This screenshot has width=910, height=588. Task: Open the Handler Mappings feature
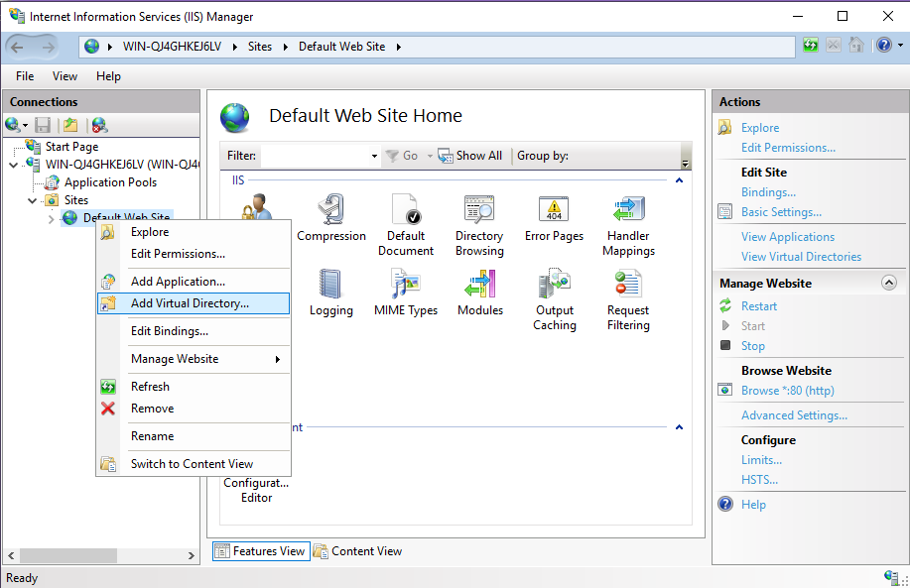click(x=628, y=225)
